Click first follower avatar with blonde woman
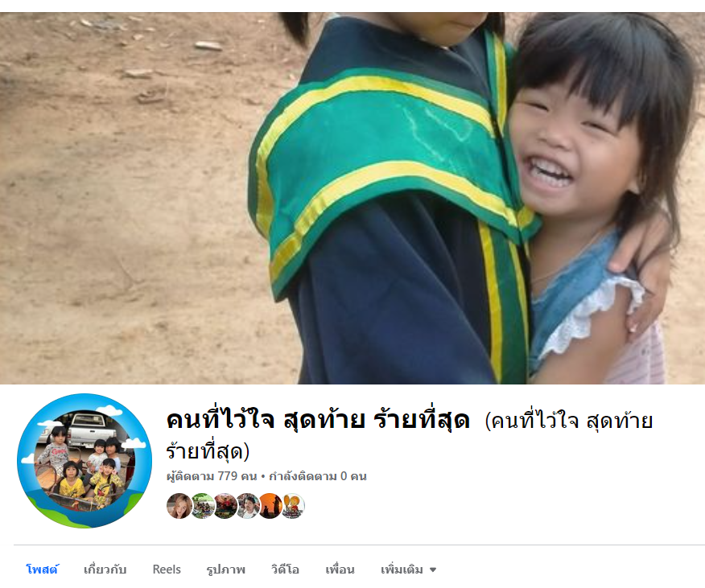Image resolution: width=705 pixels, height=588 pixels. [179, 506]
